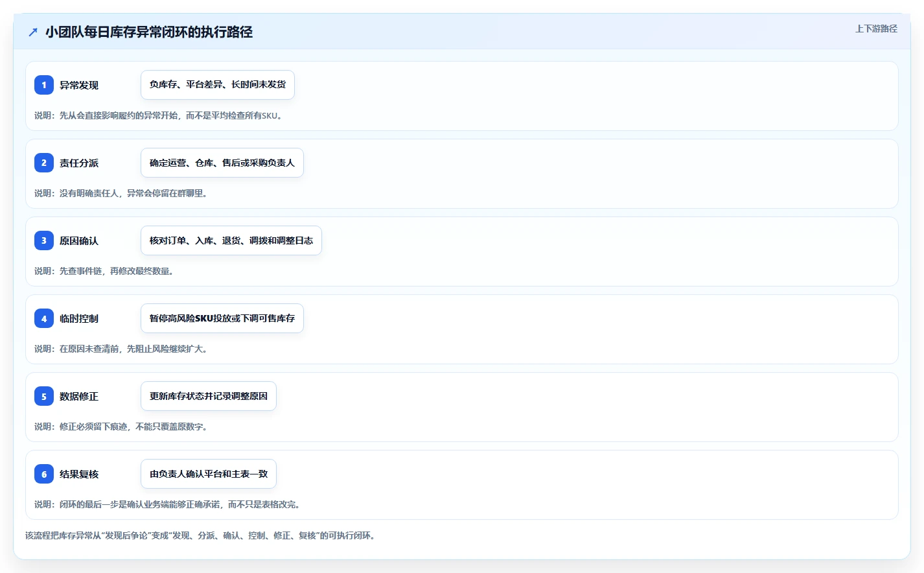The width and height of the screenshot is (924, 573).
Task: Click the 确定运营、仓库、售后或采购负责人 box
Action: 222,163
